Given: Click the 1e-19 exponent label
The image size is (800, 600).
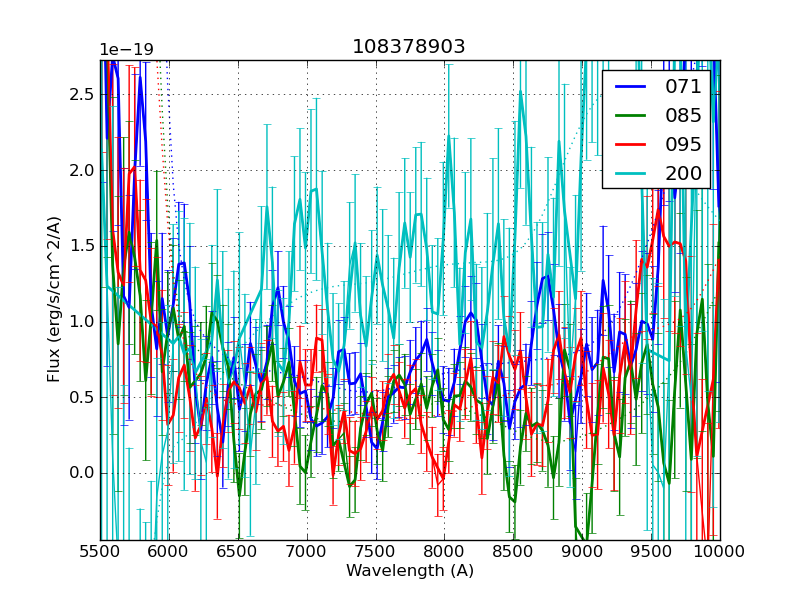Looking at the screenshot, I should click(125, 50).
